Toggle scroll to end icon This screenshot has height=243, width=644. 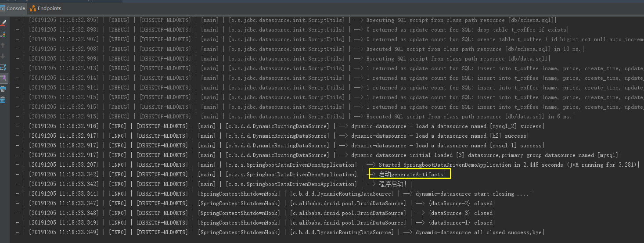tap(3, 78)
